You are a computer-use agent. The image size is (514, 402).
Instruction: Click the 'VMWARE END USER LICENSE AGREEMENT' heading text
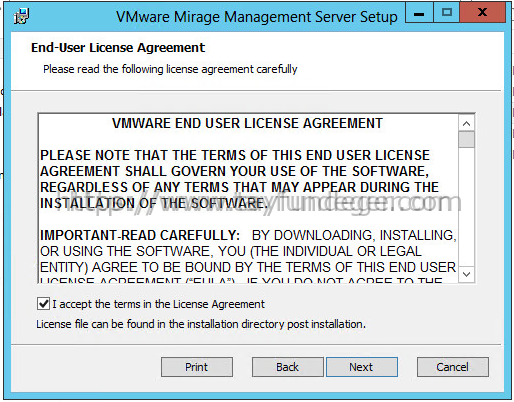pyautogui.click(x=247, y=123)
